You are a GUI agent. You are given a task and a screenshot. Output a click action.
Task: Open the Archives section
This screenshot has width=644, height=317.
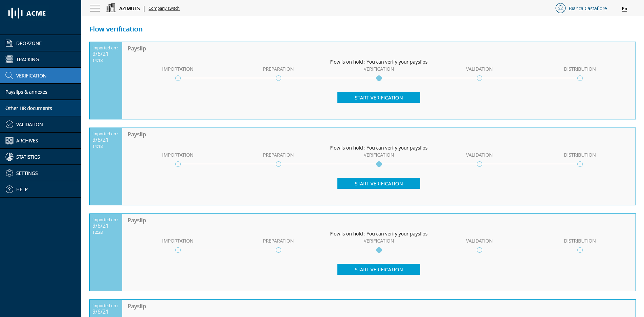click(27, 141)
